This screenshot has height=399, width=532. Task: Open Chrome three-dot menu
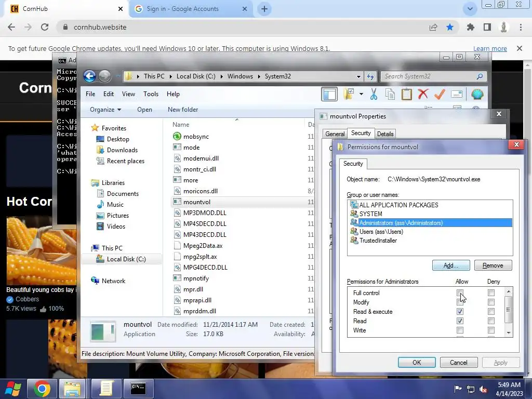point(521,27)
